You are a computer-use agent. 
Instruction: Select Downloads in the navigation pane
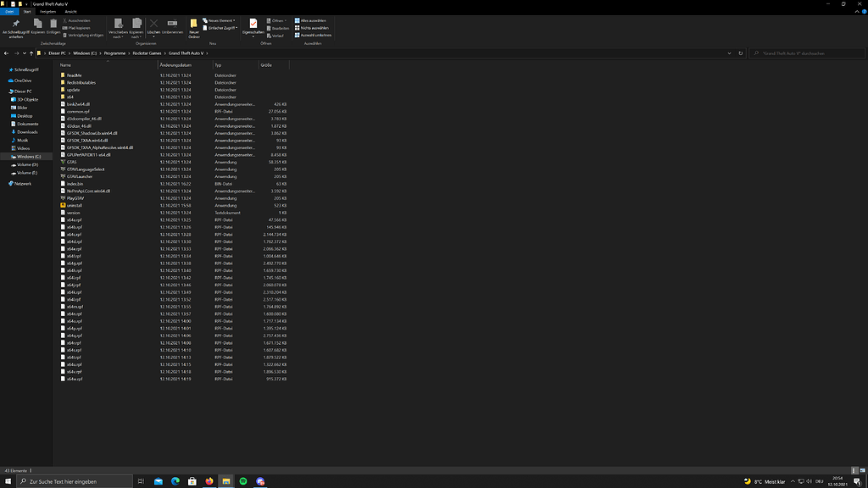point(27,132)
